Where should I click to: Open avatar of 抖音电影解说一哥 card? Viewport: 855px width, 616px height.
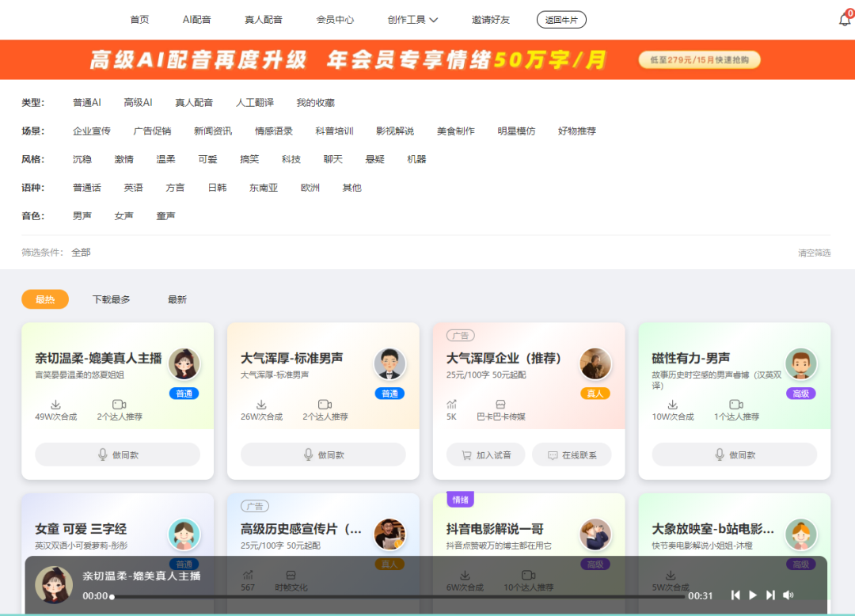click(595, 534)
